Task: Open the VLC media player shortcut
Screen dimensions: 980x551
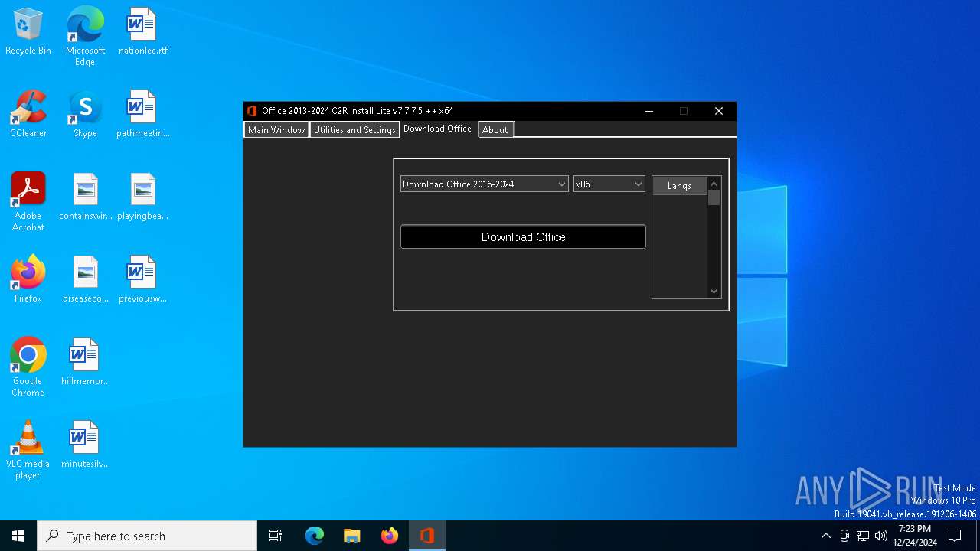Action: [28, 450]
